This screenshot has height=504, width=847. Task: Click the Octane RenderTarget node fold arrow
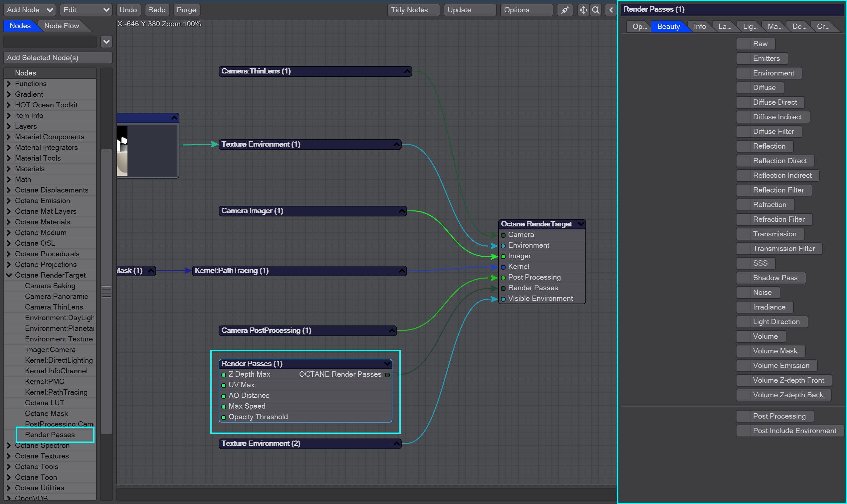pos(581,224)
